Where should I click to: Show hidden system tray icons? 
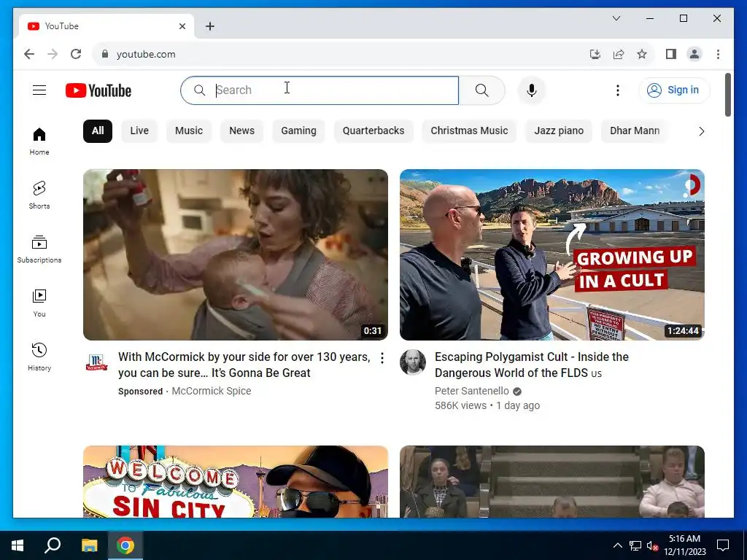(x=617, y=545)
